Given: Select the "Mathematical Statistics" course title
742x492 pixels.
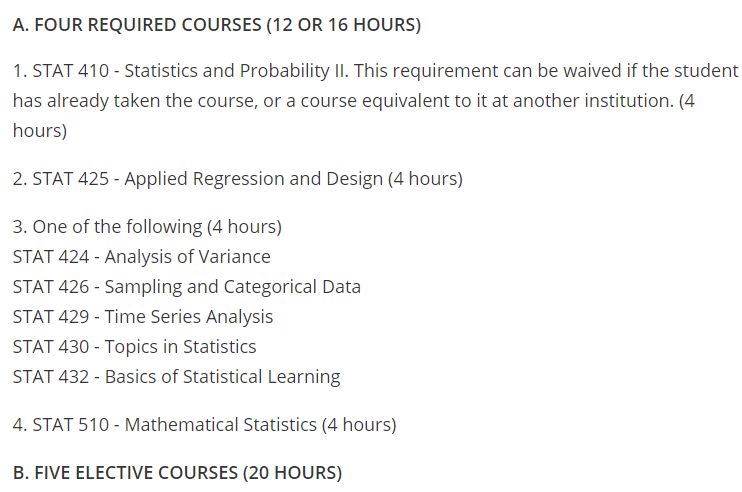Looking at the screenshot, I should (x=219, y=425).
